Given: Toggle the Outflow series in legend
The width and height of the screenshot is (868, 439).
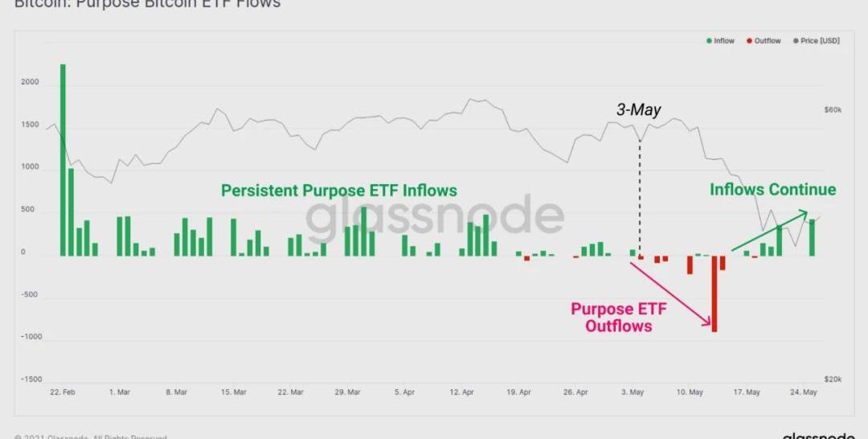Looking at the screenshot, I should coord(767,41).
